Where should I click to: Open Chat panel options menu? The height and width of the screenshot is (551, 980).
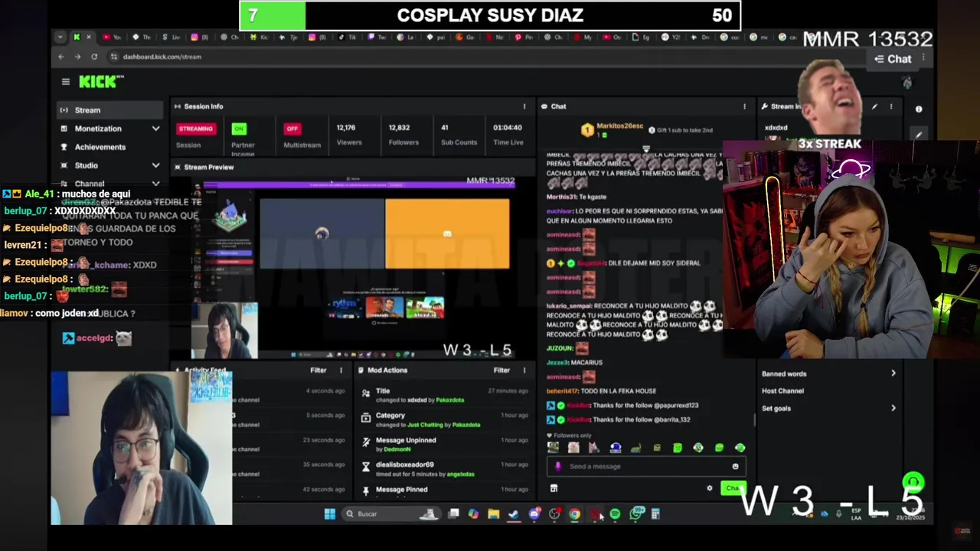[x=744, y=106]
